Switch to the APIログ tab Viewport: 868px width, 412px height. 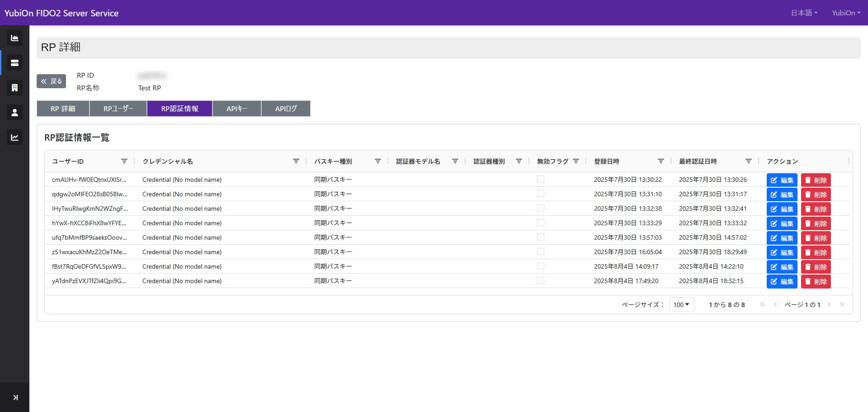(x=286, y=109)
